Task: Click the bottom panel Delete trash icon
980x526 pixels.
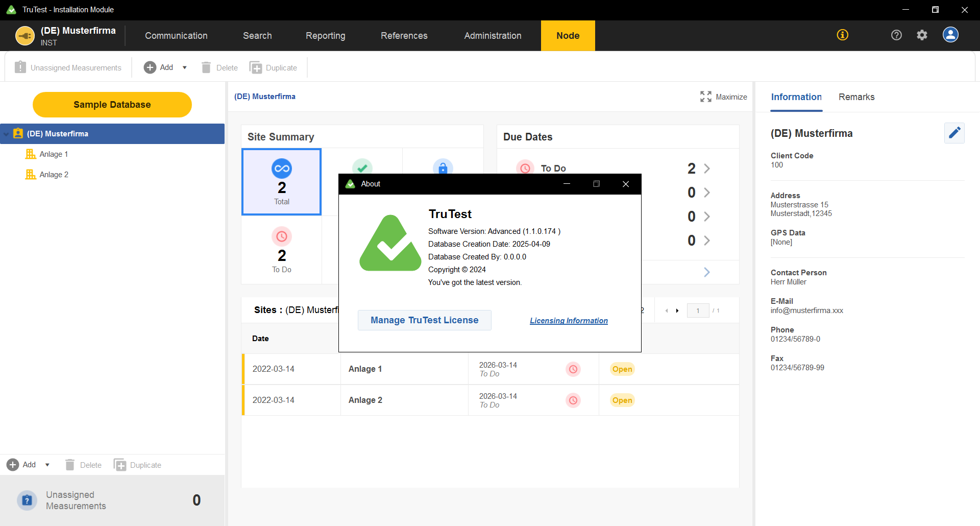Action: tap(70, 465)
